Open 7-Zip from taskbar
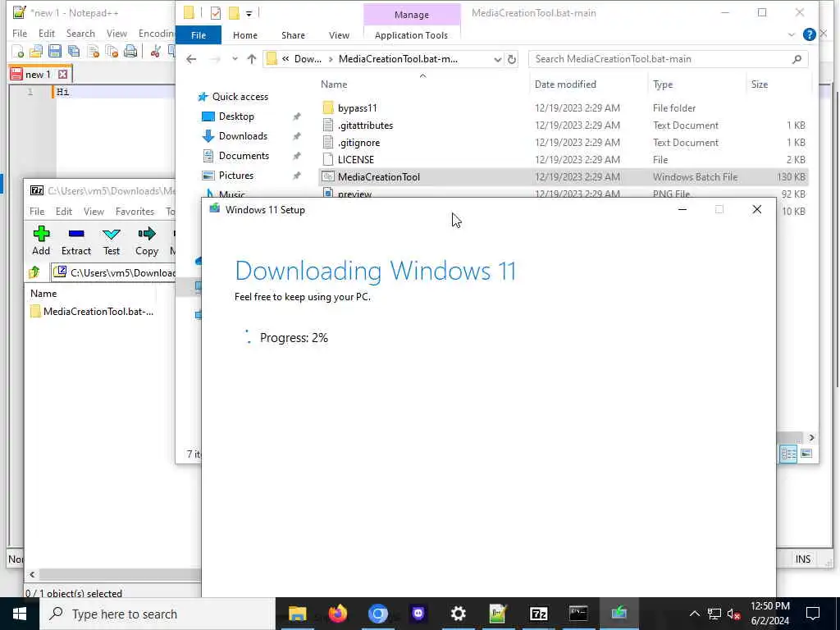840x630 pixels. point(538,614)
